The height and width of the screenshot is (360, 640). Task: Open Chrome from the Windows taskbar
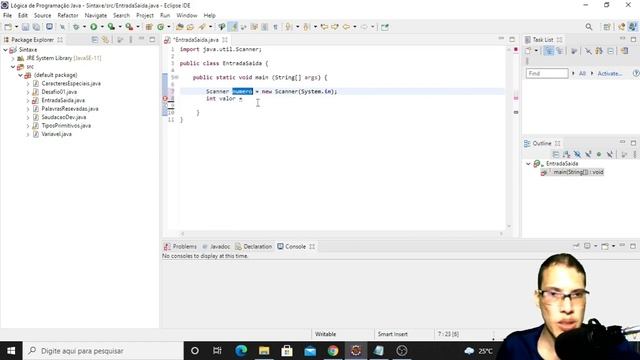333,351
